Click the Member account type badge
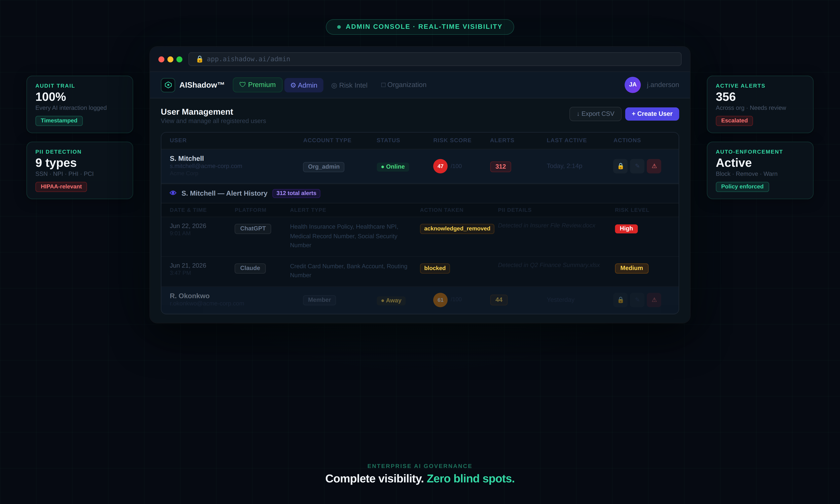840x504 pixels. (x=319, y=300)
